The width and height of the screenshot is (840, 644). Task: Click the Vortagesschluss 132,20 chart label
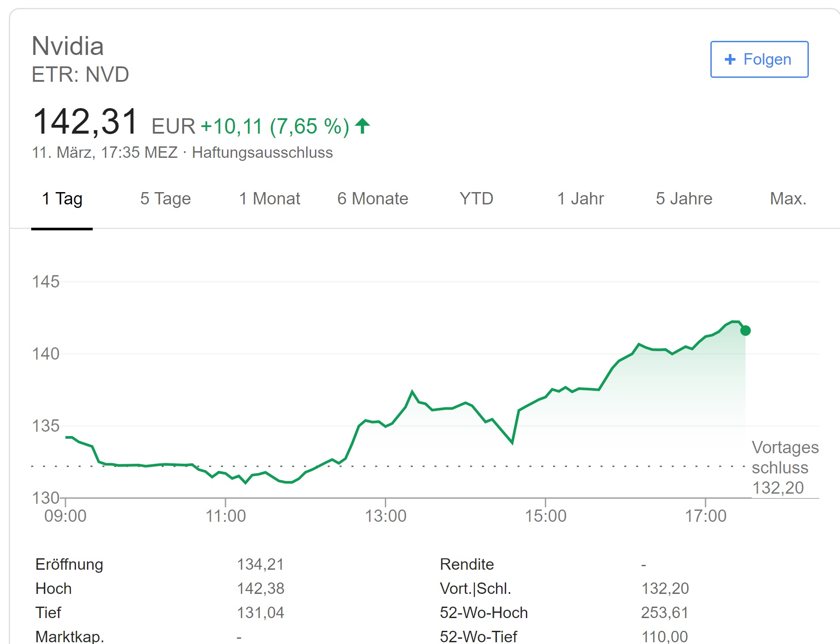pos(785,467)
